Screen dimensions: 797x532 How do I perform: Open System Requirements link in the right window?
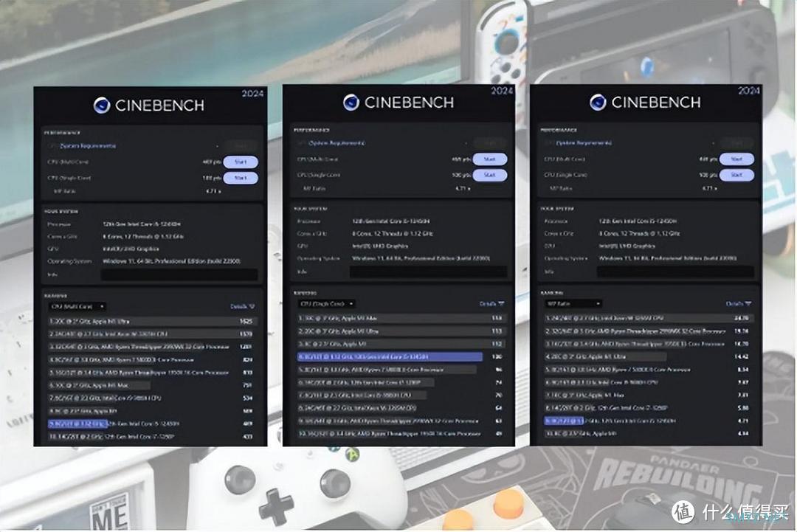point(584,143)
